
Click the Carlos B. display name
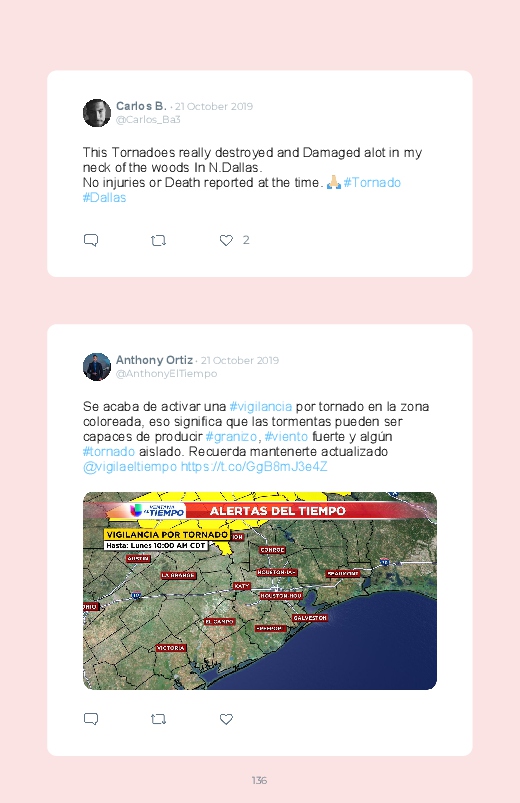141,106
